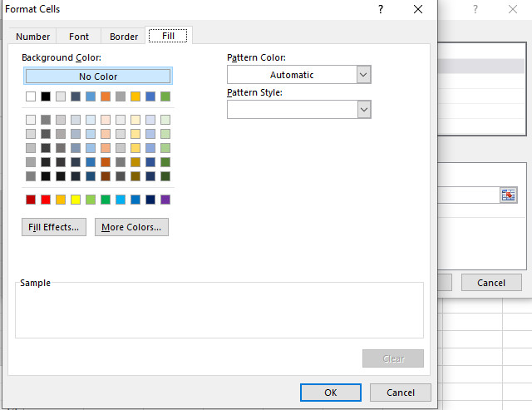532x410 pixels.
Task: Go to the Border tab
Action: [124, 37]
